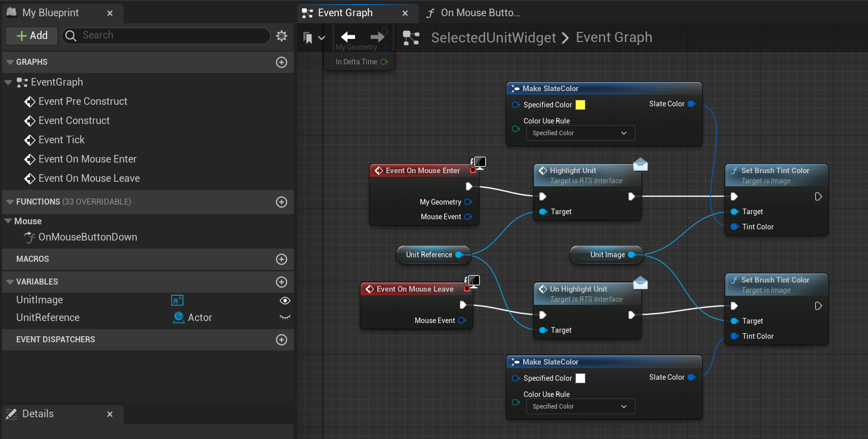
Task: Navigate back with the left arrow
Action: click(348, 36)
